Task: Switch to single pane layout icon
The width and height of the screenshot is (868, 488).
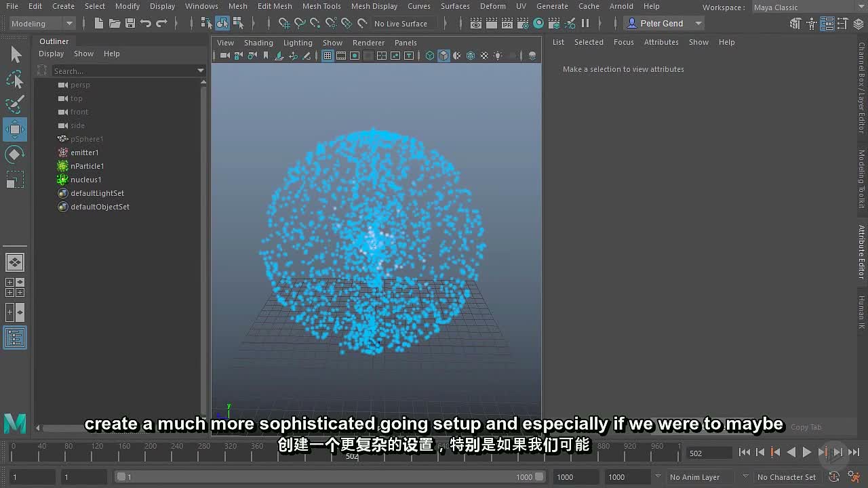Action: (15, 262)
